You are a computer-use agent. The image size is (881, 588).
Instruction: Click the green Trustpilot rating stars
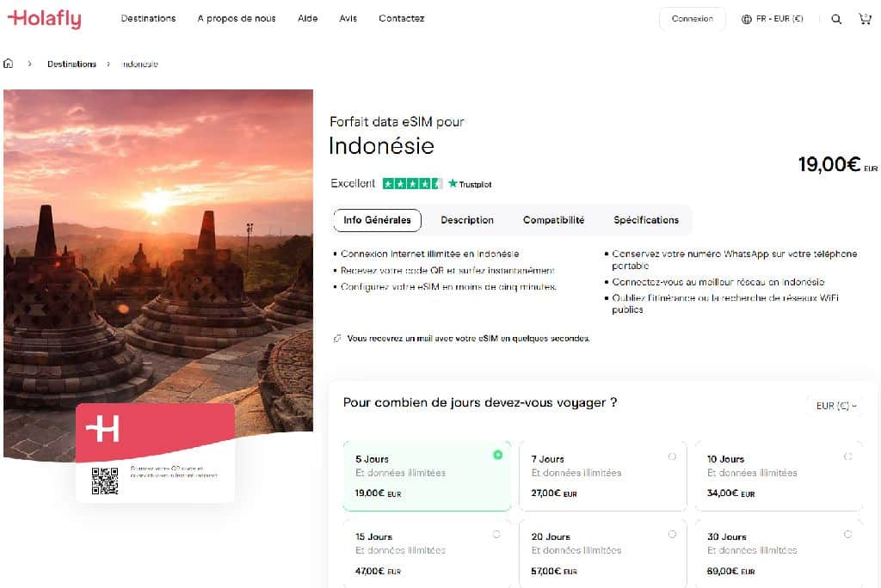413,183
